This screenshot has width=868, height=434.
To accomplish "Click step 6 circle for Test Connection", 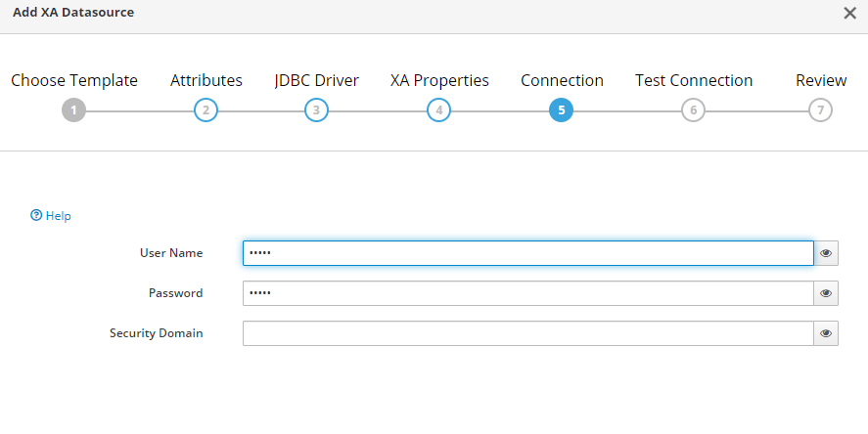I will coord(693,110).
